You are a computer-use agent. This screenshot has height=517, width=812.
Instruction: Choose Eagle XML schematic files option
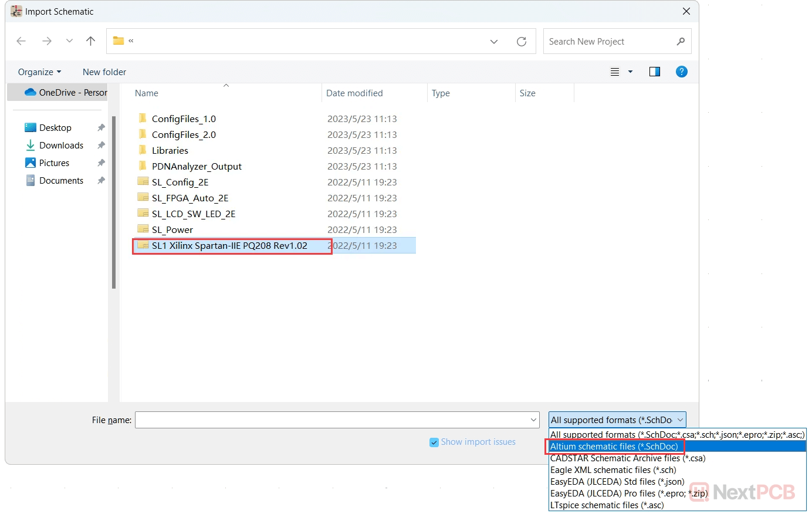coord(613,470)
